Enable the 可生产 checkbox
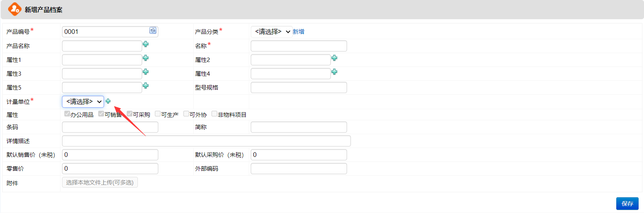The image size is (644, 213). (158, 113)
